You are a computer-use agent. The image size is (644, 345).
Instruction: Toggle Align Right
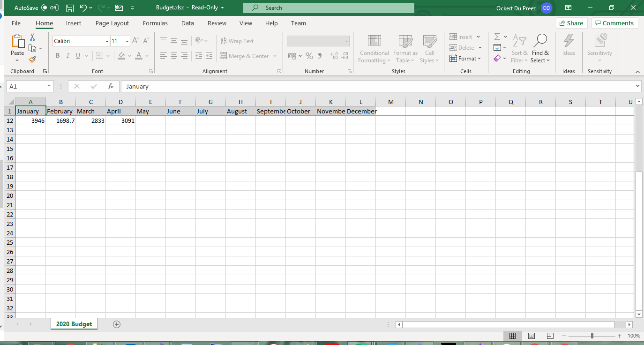pos(184,56)
